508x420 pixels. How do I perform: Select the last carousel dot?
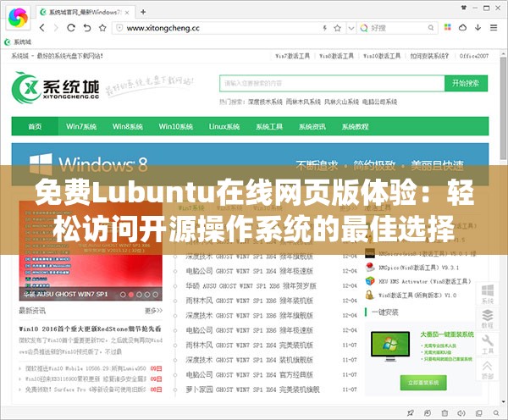click(x=156, y=295)
